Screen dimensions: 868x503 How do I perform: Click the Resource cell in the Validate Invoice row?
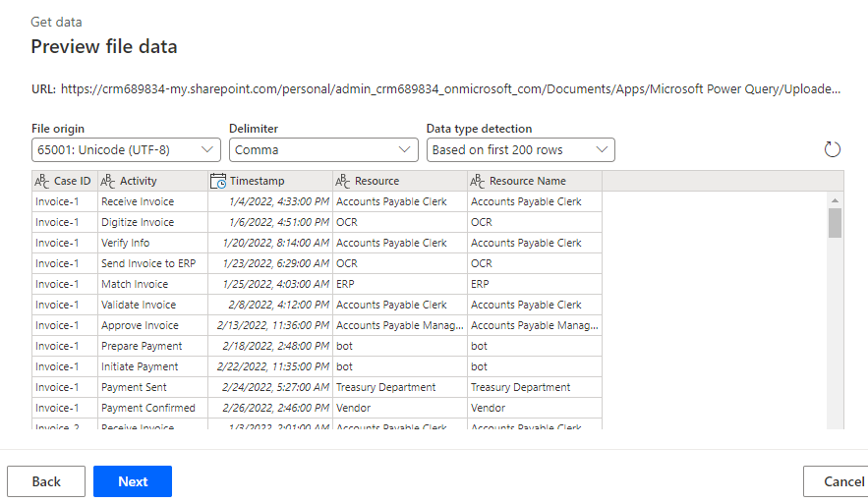point(400,305)
